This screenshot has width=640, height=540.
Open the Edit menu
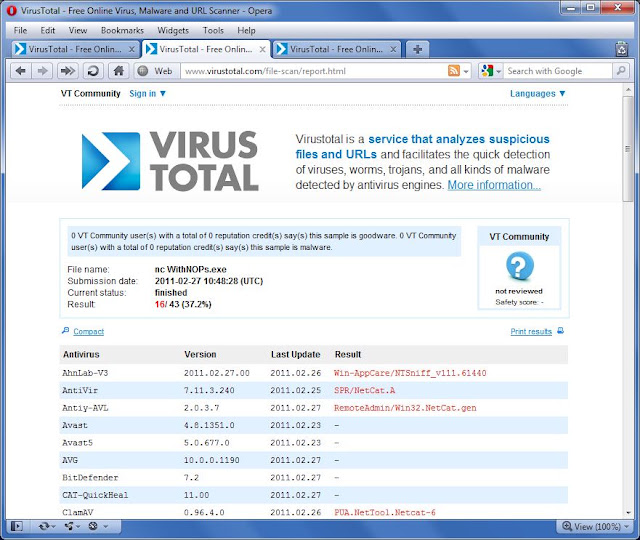[47, 30]
